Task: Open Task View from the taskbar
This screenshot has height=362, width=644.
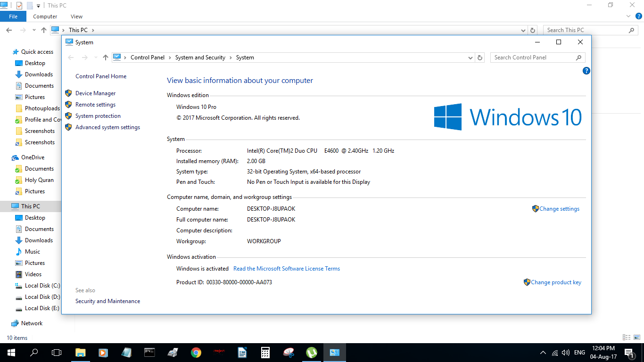Action: click(57, 353)
